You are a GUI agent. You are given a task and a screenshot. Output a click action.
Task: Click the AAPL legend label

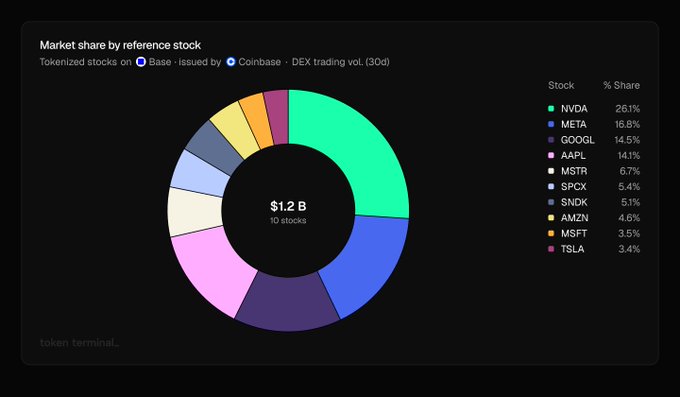[x=573, y=155]
